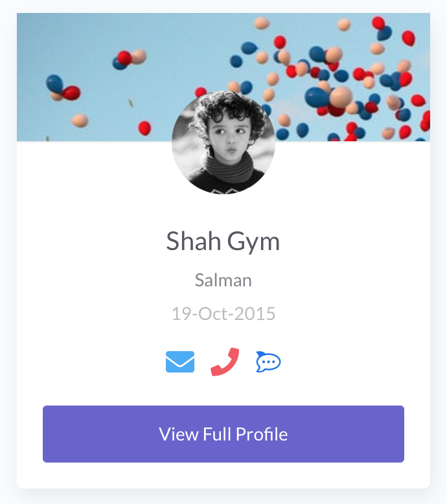Tap the mail icon left of the phone
The image size is (447, 504).
[x=180, y=361]
